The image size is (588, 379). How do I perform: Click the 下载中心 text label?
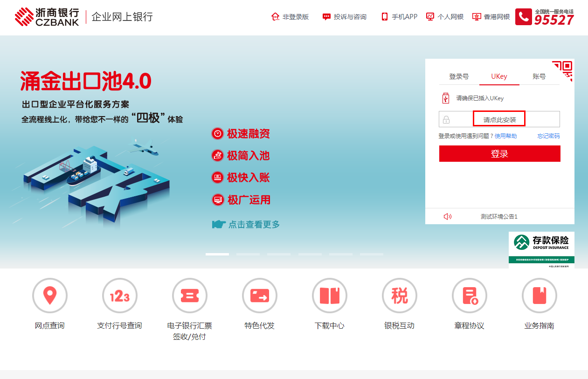point(330,325)
